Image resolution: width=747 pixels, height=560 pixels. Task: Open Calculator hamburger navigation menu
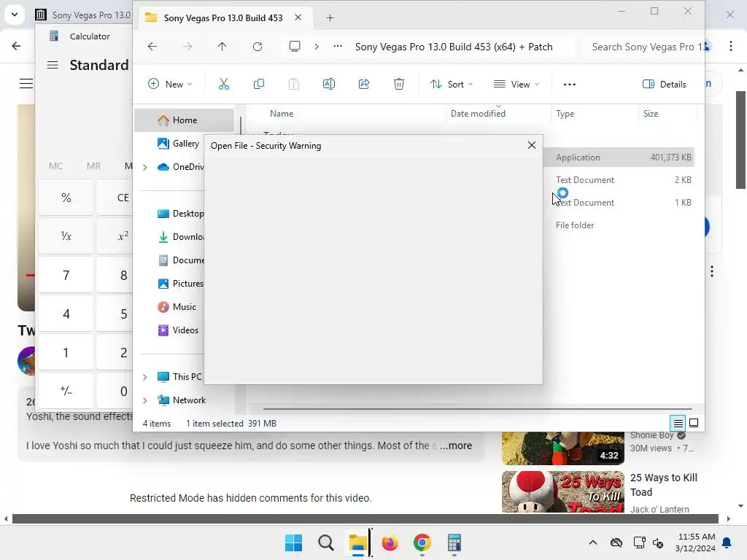[x=53, y=65]
